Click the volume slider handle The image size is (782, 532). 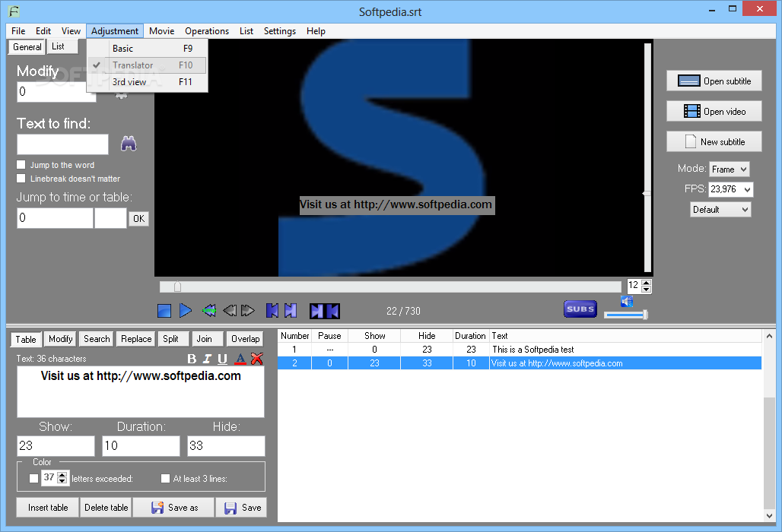click(645, 315)
